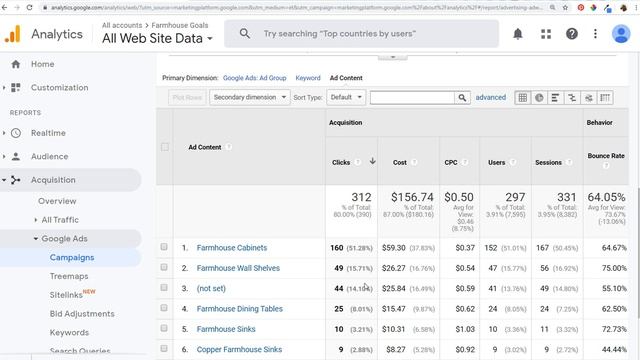Open the Acquisition Overview report

pyautogui.click(x=57, y=201)
